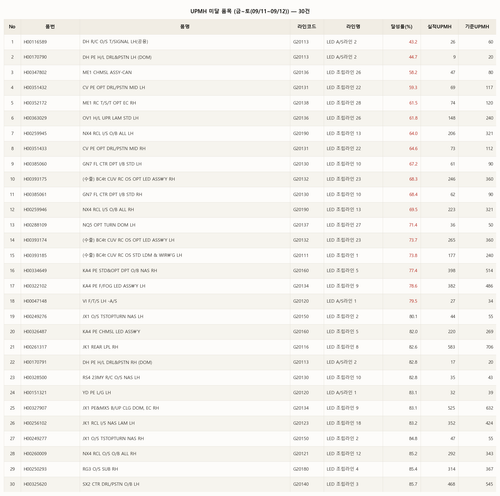
Task: Click achievement rate 80.1
Action: coord(413,316)
